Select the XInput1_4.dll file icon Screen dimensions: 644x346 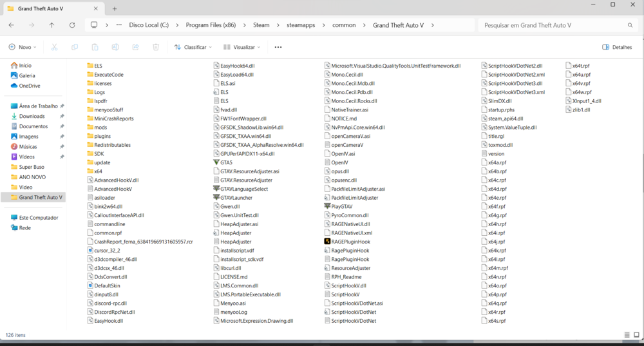[569, 101]
